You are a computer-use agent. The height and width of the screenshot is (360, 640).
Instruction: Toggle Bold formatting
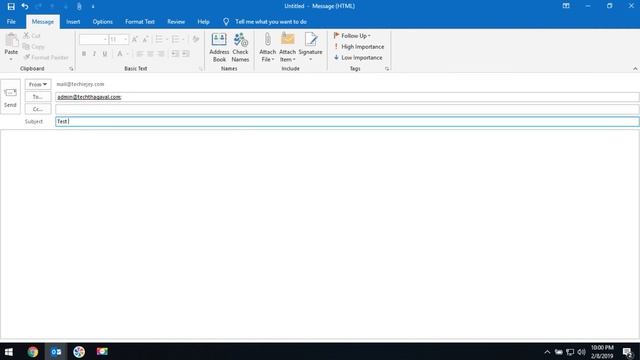click(84, 53)
